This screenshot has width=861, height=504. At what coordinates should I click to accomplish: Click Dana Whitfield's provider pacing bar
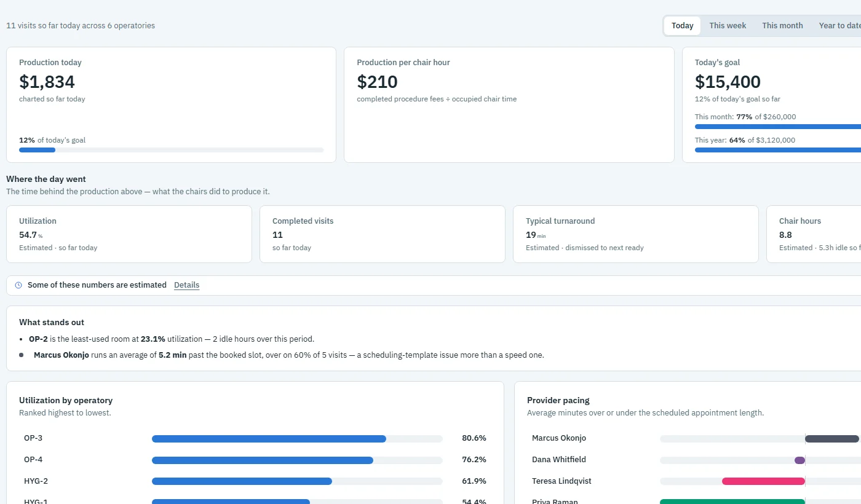click(x=760, y=460)
